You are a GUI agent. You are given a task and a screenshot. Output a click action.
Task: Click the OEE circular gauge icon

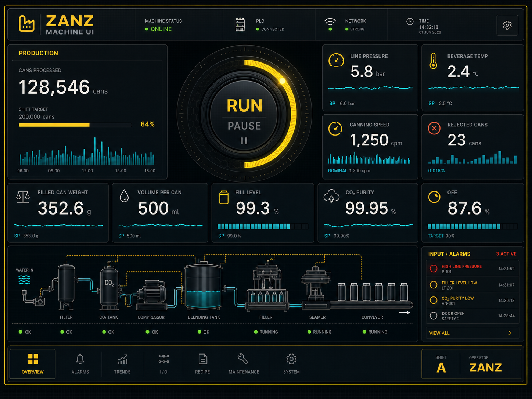point(434,197)
